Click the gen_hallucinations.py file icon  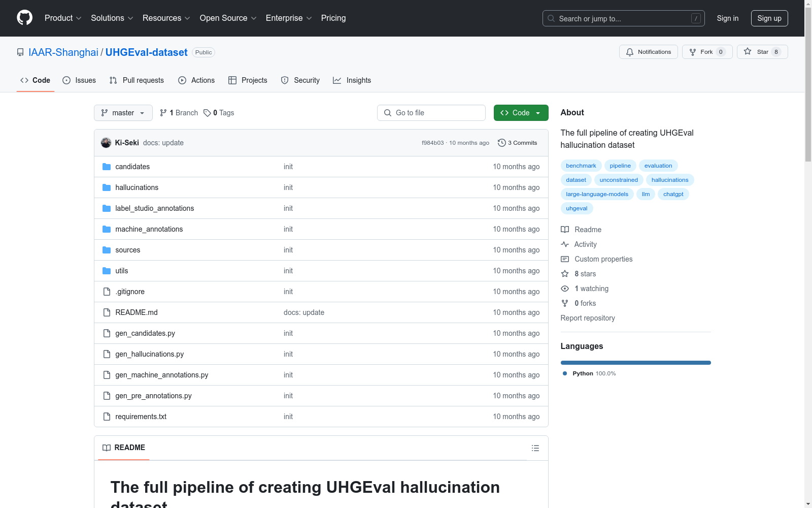click(x=107, y=354)
